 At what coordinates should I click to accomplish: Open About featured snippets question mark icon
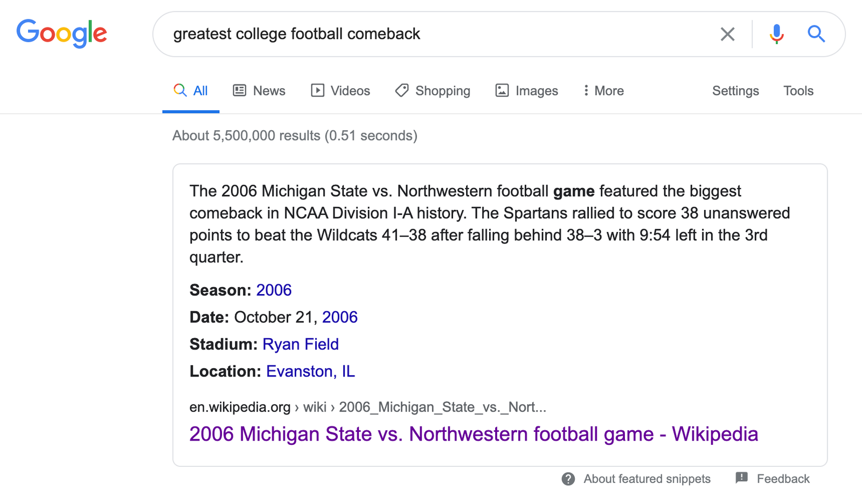click(568, 479)
